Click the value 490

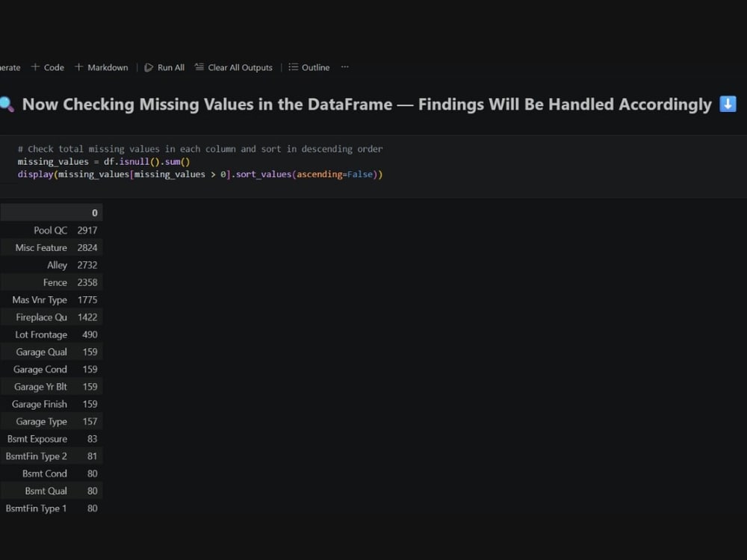(90, 335)
